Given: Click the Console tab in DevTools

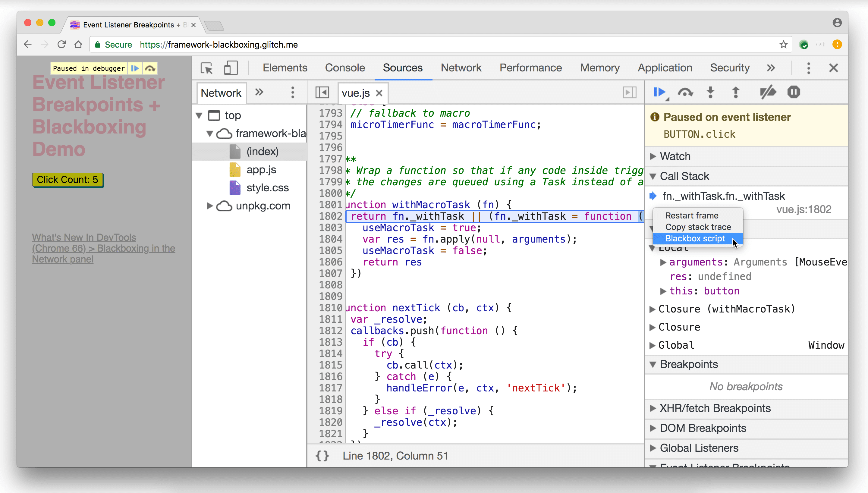Looking at the screenshot, I should (344, 68).
